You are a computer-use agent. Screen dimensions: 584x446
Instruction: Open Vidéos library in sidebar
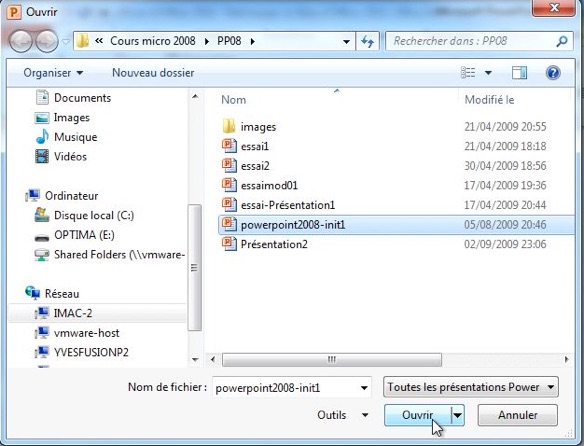pyautogui.click(x=61, y=156)
